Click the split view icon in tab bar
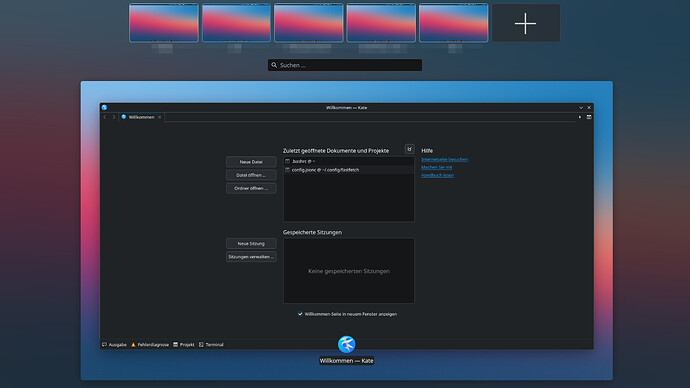 tap(589, 117)
